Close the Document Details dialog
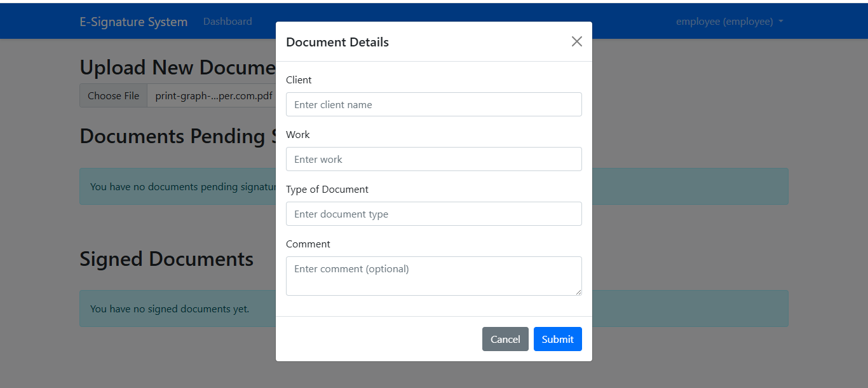The width and height of the screenshot is (868, 388). click(576, 41)
